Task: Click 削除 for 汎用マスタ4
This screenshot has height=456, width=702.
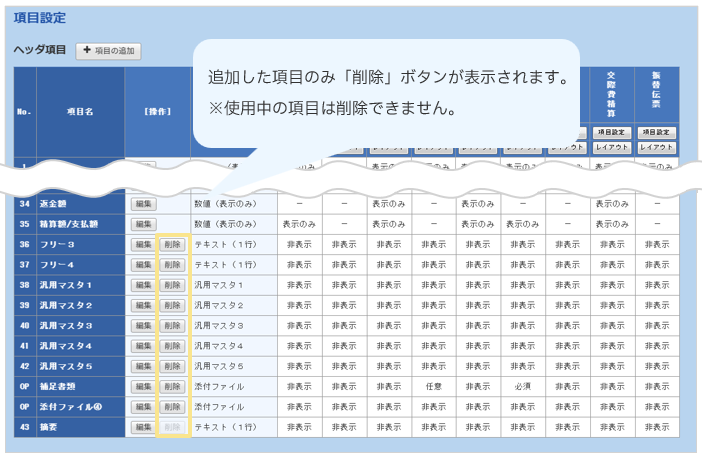Action: pos(172,346)
